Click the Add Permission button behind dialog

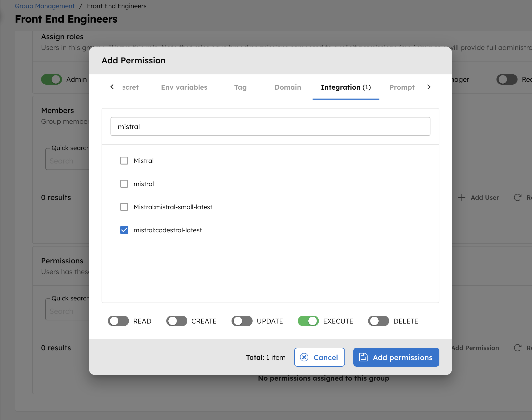[476, 348]
